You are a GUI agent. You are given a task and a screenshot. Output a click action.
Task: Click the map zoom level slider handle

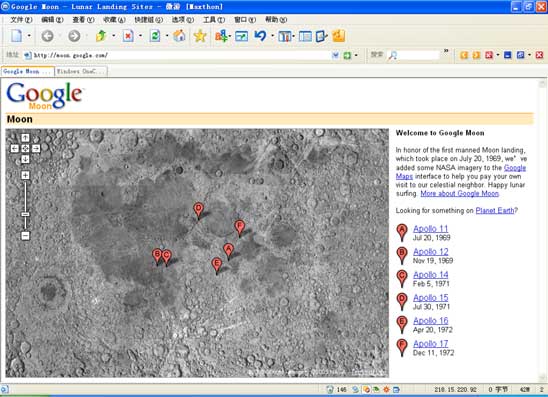click(x=25, y=214)
